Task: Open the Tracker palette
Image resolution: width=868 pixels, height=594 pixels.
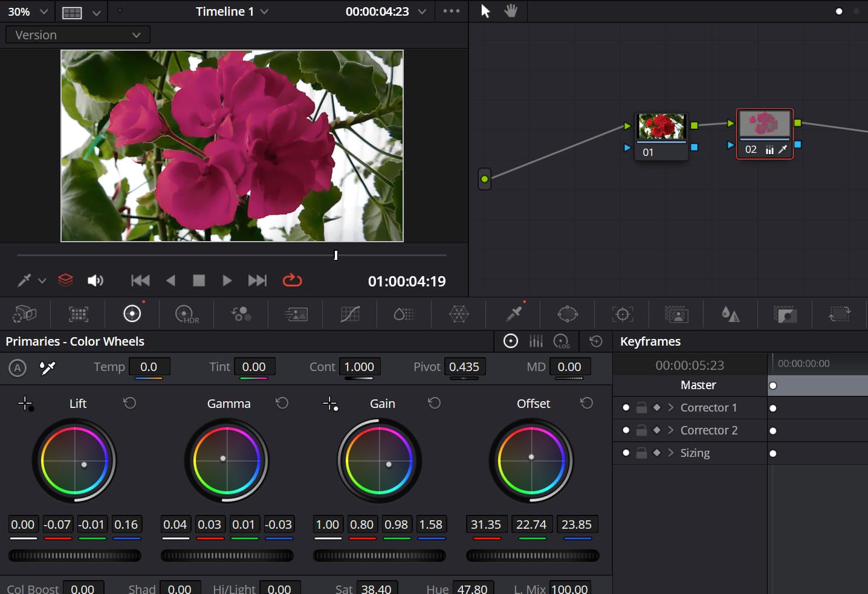Action: tap(622, 314)
